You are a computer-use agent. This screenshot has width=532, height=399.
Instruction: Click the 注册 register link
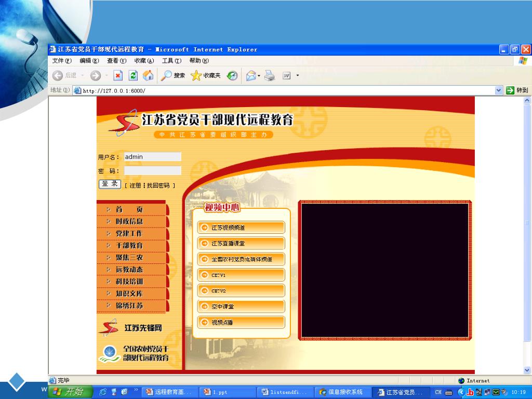point(135,185)
